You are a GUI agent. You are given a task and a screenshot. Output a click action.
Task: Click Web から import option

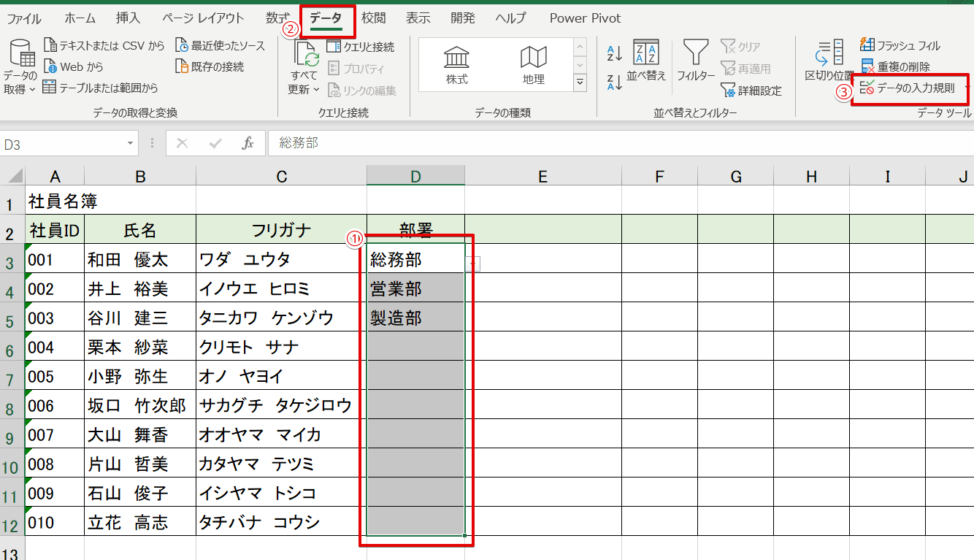[74, 67]
